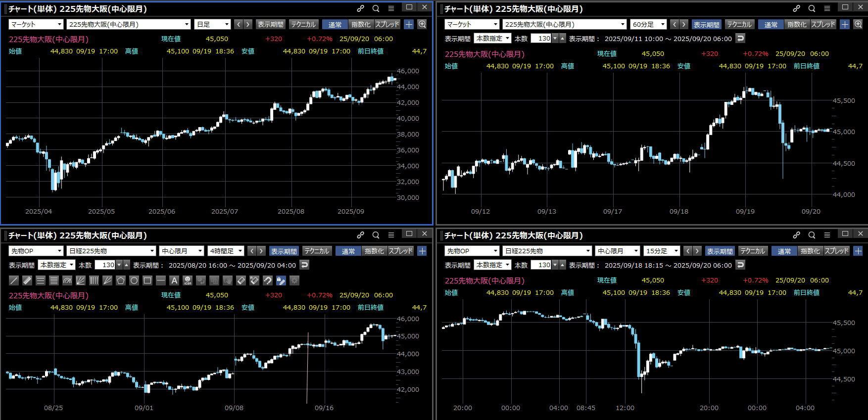Enable スプレッド mode in 4-hour chart

[400, 251]
